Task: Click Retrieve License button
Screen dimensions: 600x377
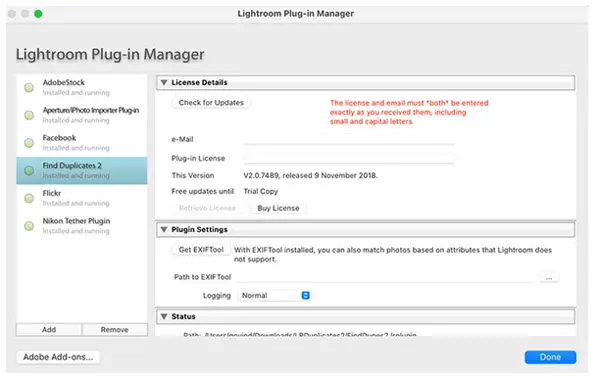Action: (x=207, y=208)
